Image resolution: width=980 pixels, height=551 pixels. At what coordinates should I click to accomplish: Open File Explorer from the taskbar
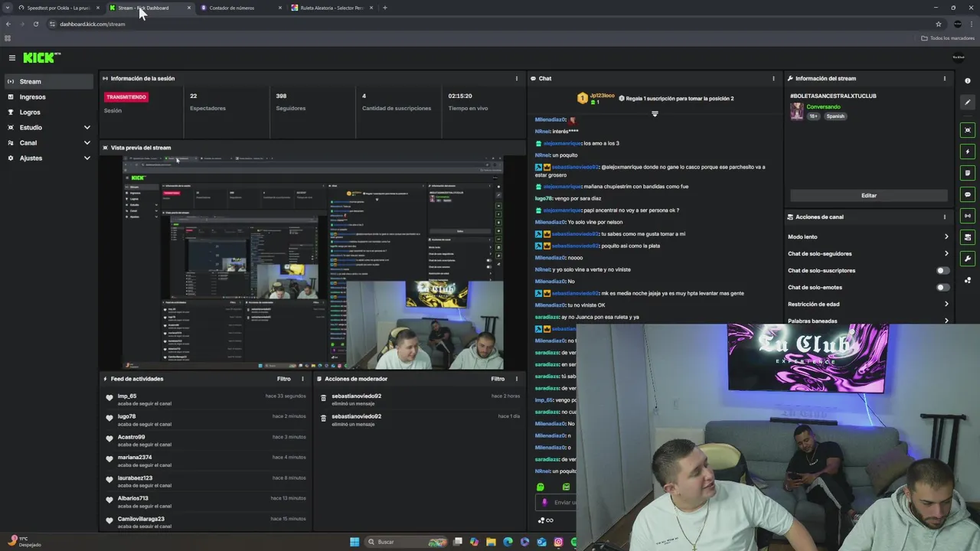[491, 542]
